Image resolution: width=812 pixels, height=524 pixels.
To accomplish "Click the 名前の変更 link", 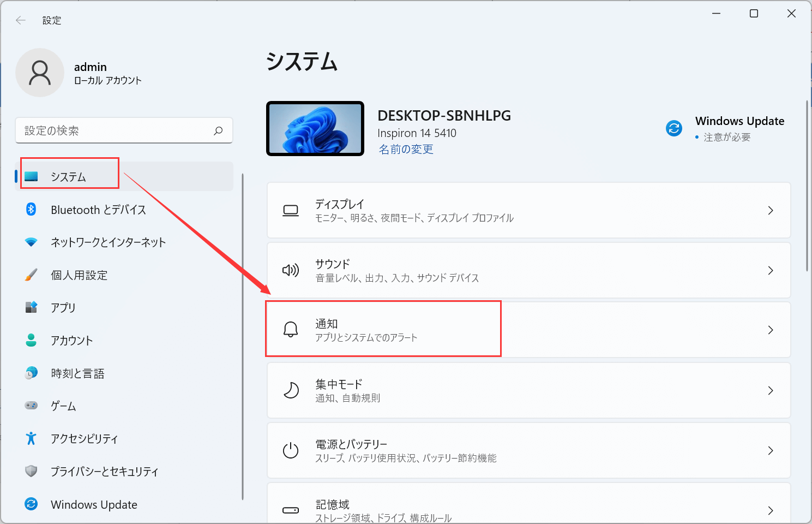I will 405,149.
